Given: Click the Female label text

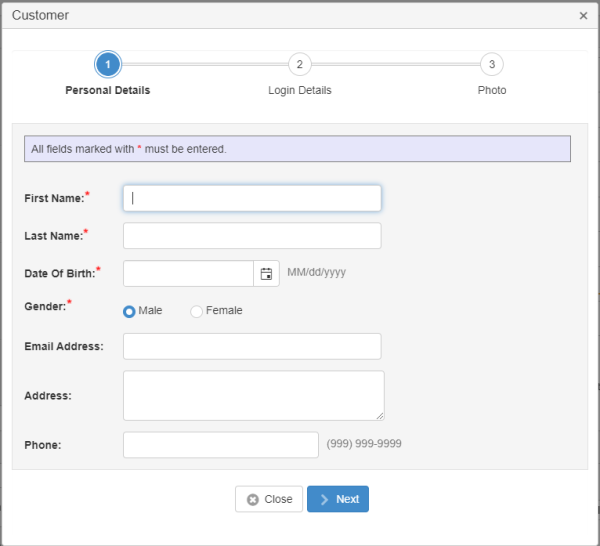Looking at the screenshot, I should coord(224,311).
